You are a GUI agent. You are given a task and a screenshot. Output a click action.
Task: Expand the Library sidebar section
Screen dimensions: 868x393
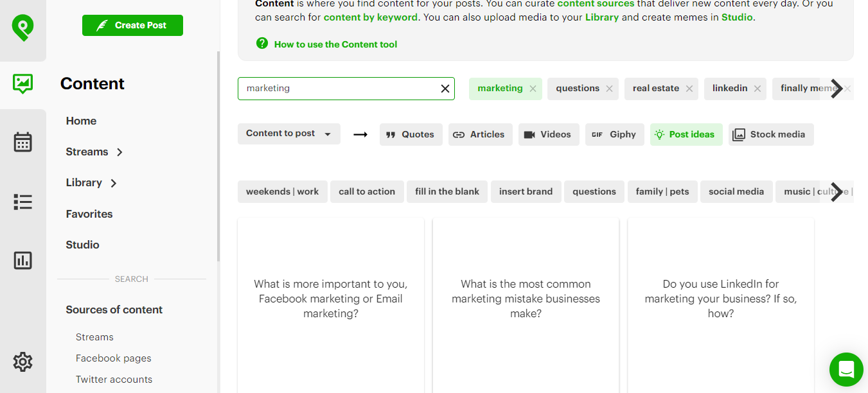(91, 182)
